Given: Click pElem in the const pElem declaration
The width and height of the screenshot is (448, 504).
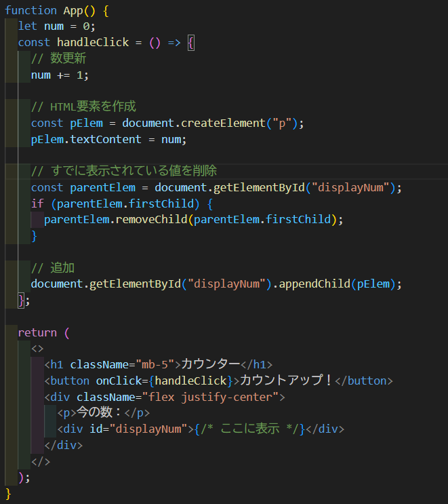Looking at the screenshot, I should pyautogui.click(x=86, y=123).
